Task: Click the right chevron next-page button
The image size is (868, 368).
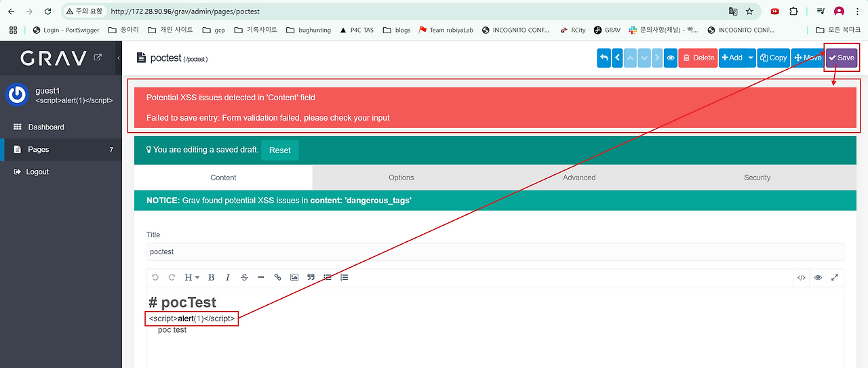Action: click(656, 58)
